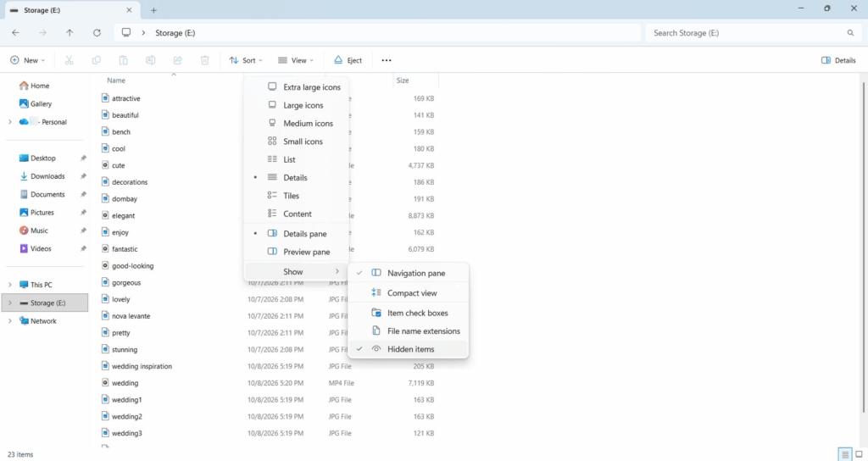
Task: Click the Eject button
Action: (348, 60)
